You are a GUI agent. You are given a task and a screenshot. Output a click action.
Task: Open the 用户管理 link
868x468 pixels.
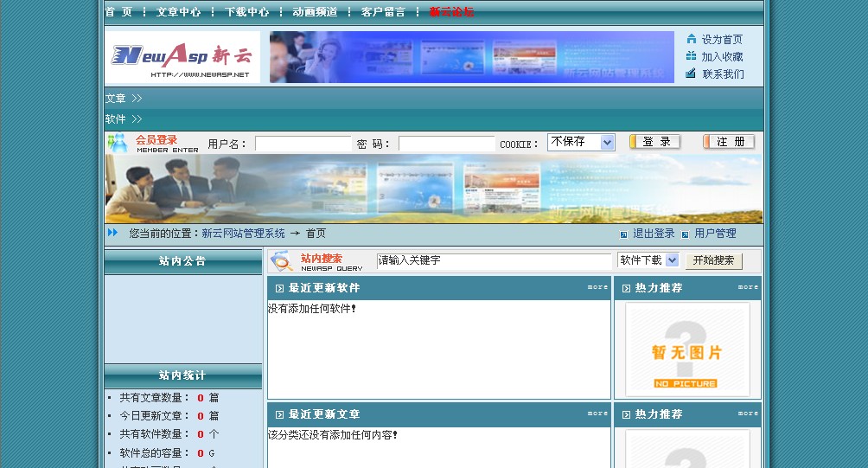[x=715, y=234]
